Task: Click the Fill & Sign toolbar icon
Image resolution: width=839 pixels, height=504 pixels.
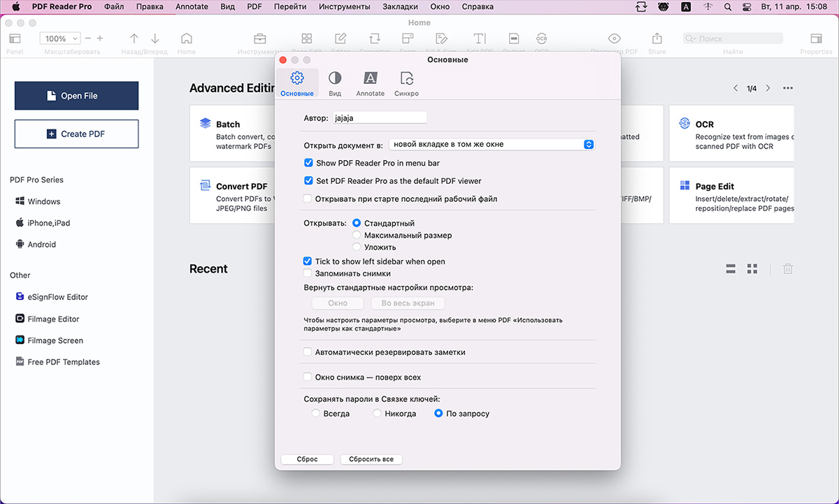Action: pos(441,38)
